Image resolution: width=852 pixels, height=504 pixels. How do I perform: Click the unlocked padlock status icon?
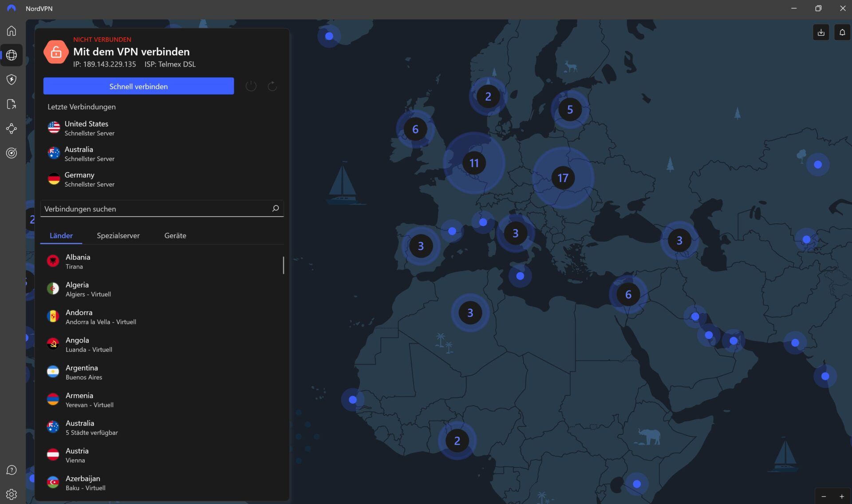(56, 52)
